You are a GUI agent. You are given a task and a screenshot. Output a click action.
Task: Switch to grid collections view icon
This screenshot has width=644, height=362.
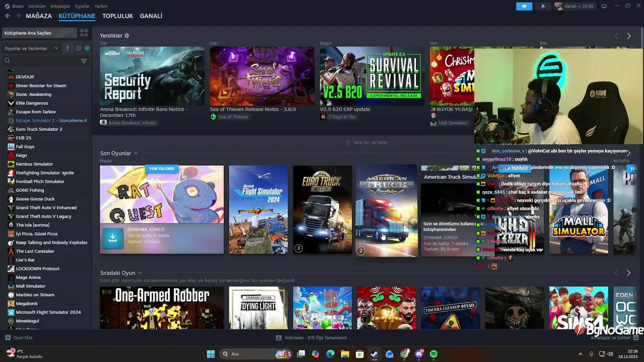pyautogui.click(x=84, y=33)
